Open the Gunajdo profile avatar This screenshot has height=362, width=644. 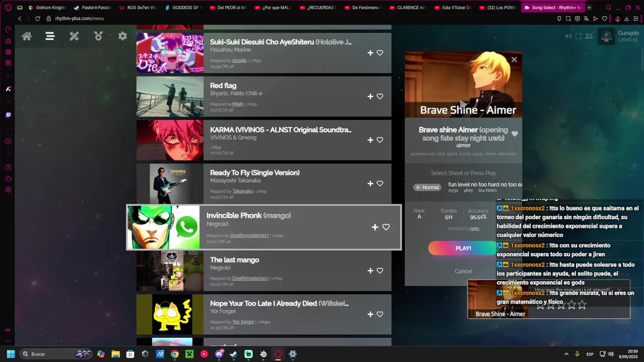tap(606, 36)
